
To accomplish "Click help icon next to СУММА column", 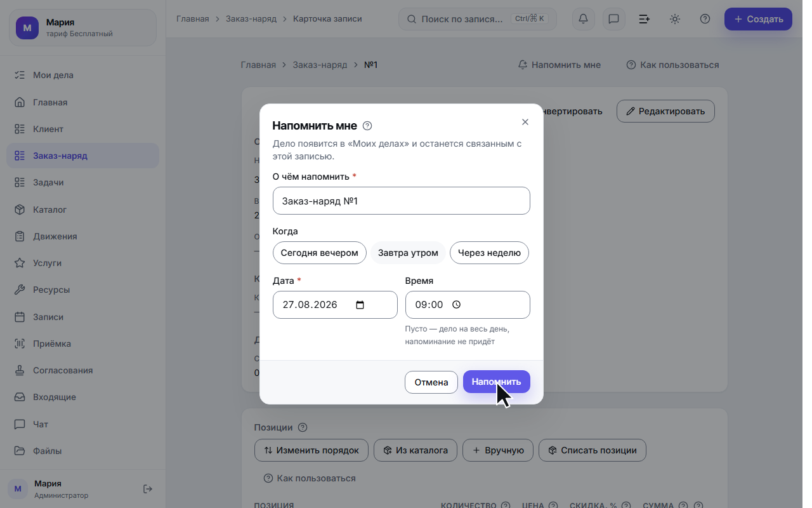I will pyautogui.click(x=683, y=505).
